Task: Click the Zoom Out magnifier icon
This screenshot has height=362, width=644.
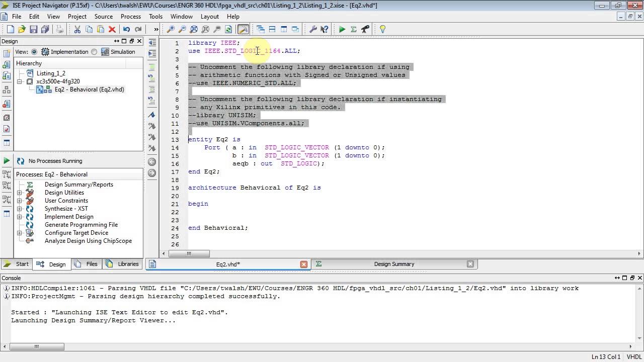Action: coord(183,30)
